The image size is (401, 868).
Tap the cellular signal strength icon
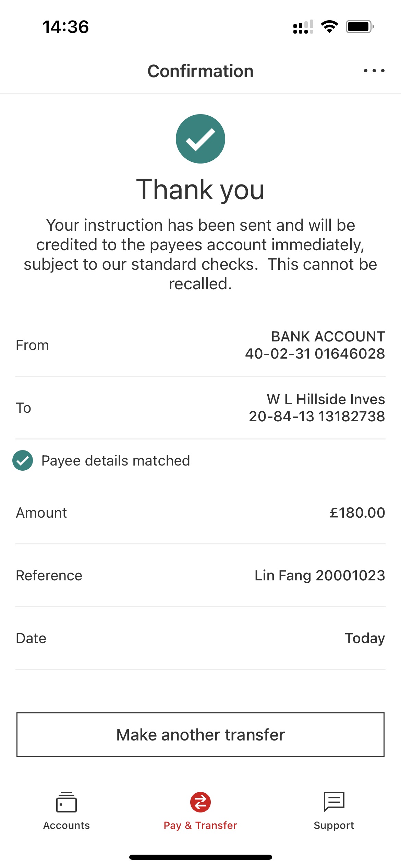click(303, 27)
